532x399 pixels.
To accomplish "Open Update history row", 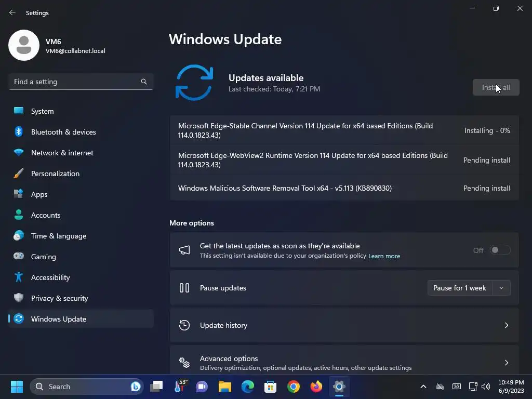I will pyautogui.click(x=344, y=325).
